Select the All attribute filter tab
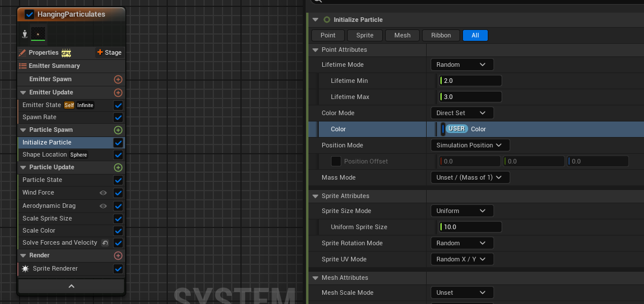 pos(475,35)
